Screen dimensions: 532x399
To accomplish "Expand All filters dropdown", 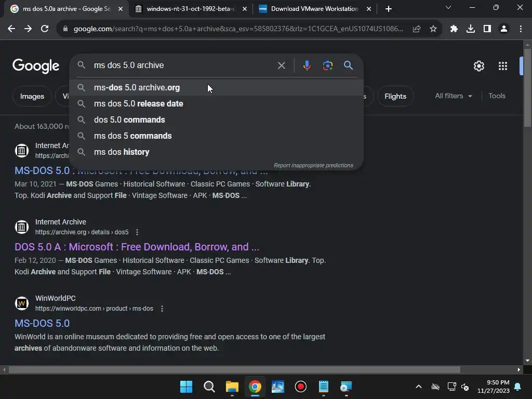I will (x=453, y=96).
